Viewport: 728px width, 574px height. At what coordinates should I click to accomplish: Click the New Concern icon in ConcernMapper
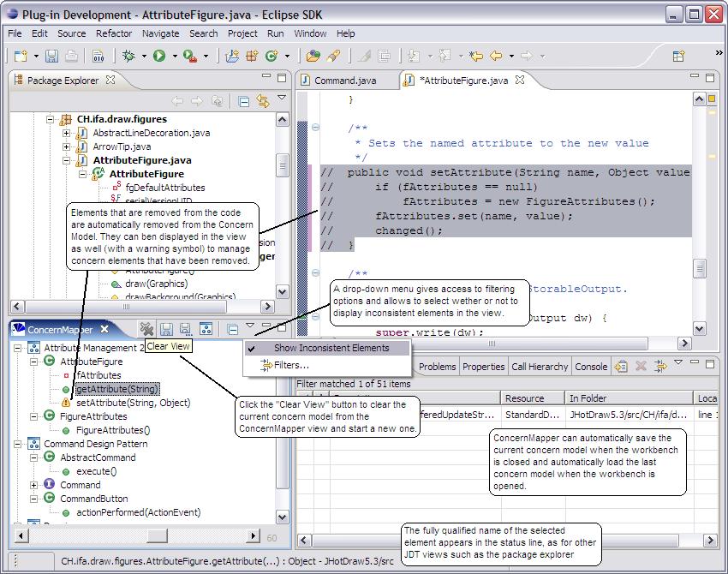(x=206, y=329)
